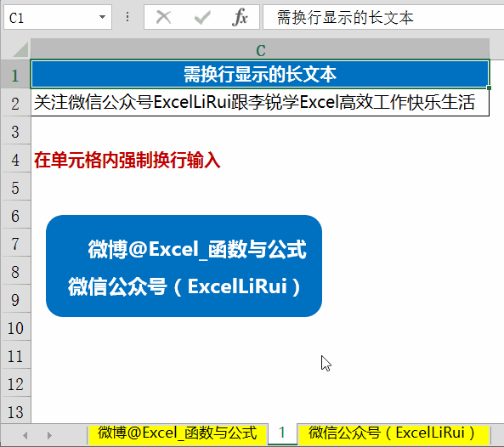Click red text 在单元格内强制换行输入
Image resolution: width=504 pixels, height=447 pixels.
[127, 160]
